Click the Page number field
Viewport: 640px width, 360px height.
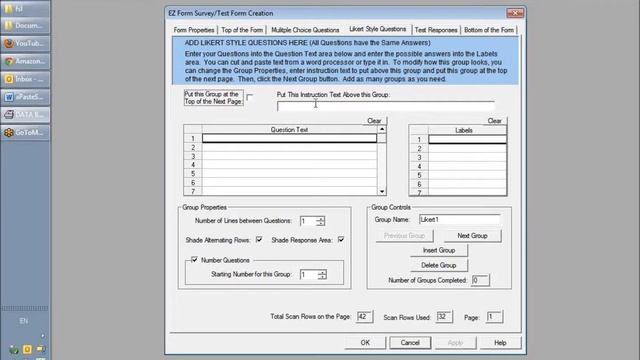click(x=494, y=317)
